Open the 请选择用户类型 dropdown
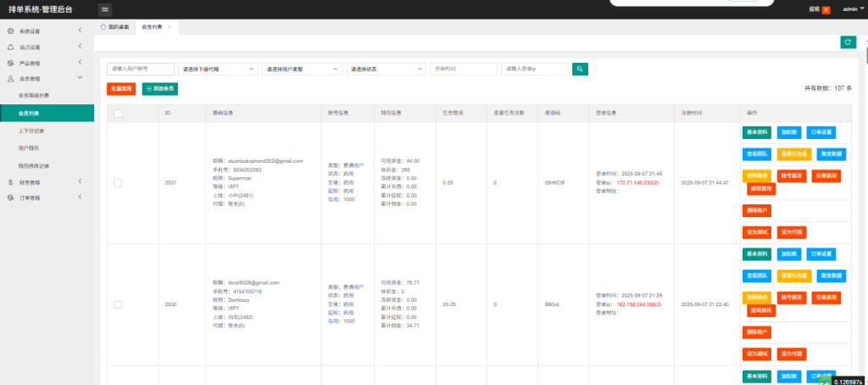Image resolution: width=868 pixels, height=385 pixels. tap(301, 69)
